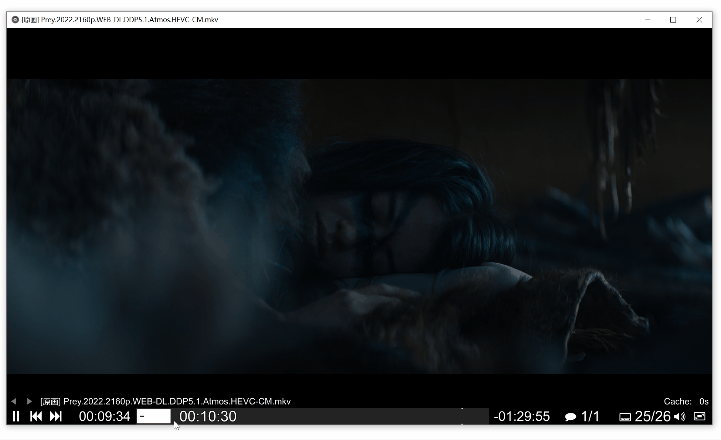Maximize the mpv window
Viewport: 721px width, 440px height.
[673, 20]
